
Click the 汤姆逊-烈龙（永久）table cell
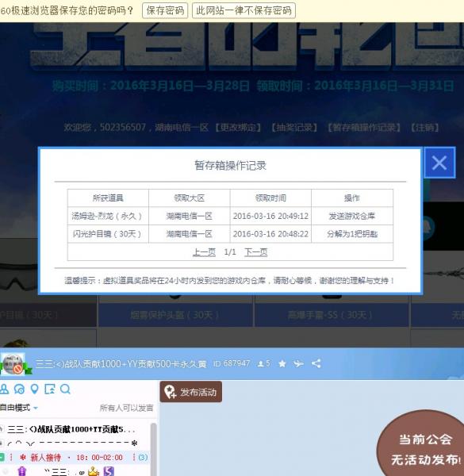click(x=108, y=216)
